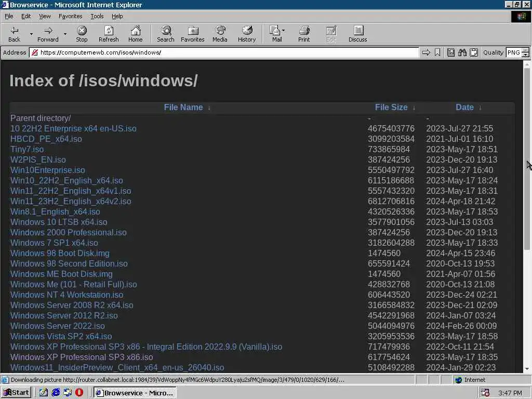The height and width of the screenshot is (399, 532).
Task: Go to the Home page icon
Action: click(x=136, y=34)
